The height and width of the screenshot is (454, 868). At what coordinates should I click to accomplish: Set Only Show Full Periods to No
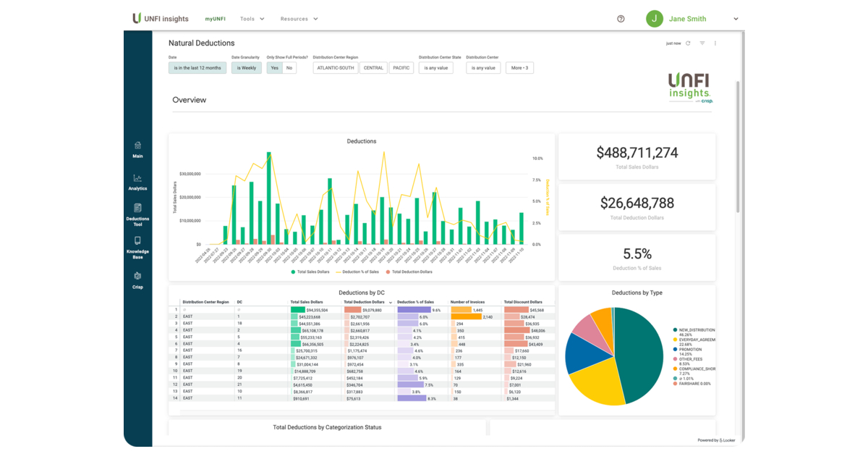coord(289,68)
